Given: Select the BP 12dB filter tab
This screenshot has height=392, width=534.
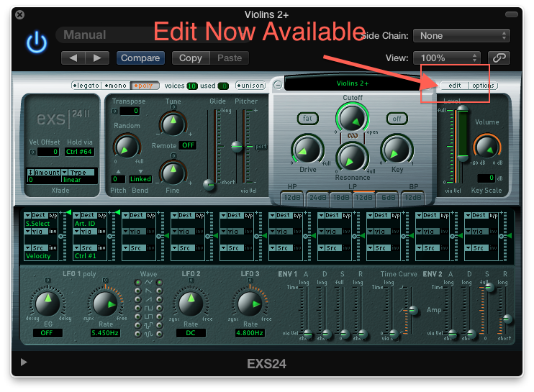Looking at the screenshot, I should [415, 197].
